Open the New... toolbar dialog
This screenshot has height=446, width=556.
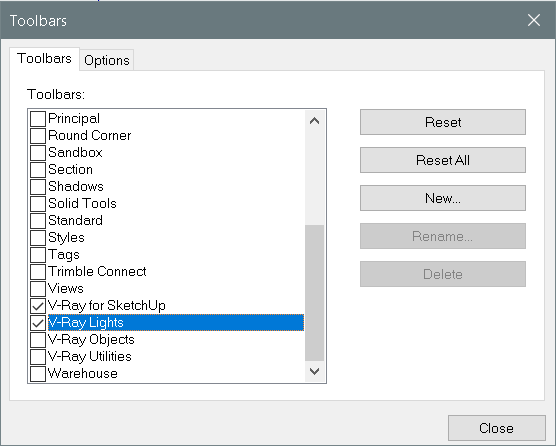pyautogui.click(x=443, y=198)
